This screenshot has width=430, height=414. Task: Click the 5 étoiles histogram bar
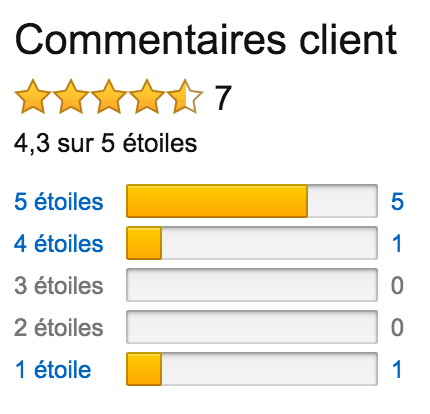click(x=252, y=201)
